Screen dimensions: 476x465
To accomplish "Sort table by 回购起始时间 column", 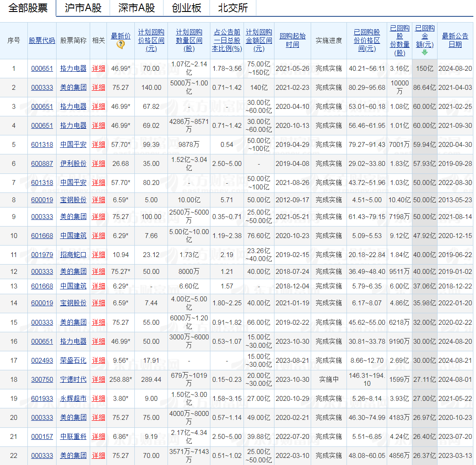I will click(292, 39).
